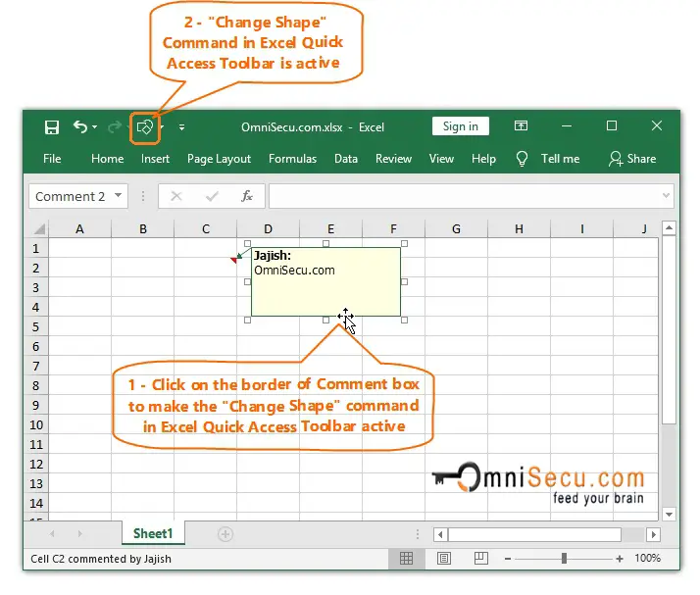
Task: Click the vertical scrollbar up arrow
Action: coord(669,228)
